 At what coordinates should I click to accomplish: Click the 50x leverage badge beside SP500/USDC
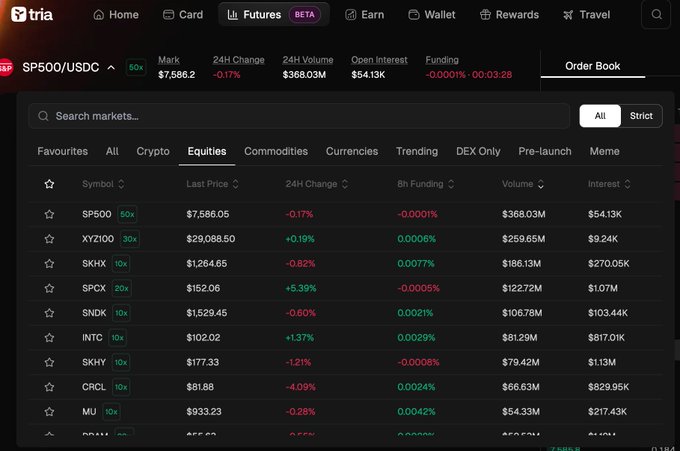(x=136, y=67)
